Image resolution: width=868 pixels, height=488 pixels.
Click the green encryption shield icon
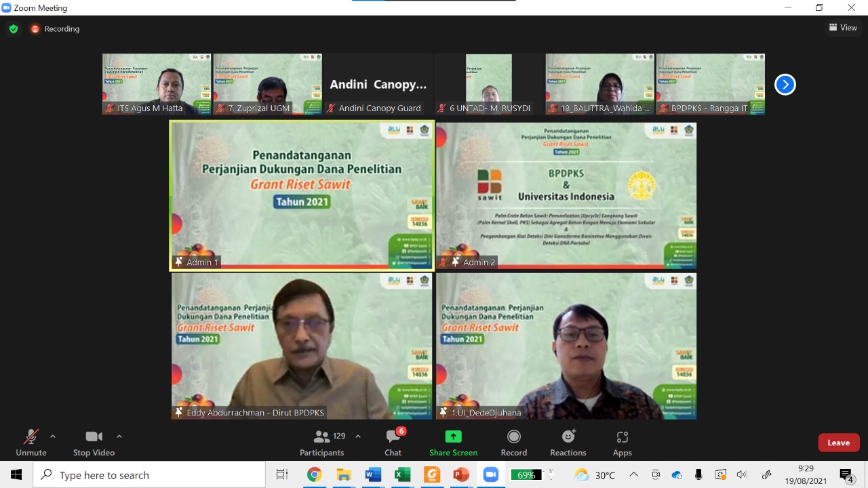click(13, 29)
